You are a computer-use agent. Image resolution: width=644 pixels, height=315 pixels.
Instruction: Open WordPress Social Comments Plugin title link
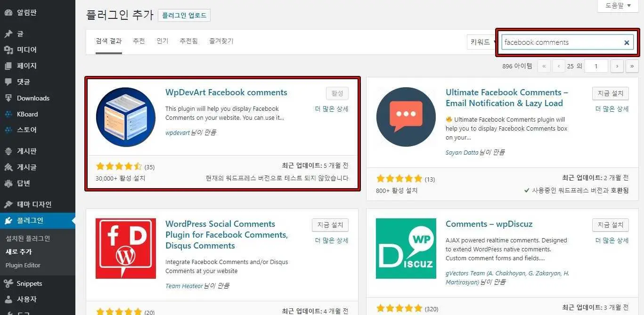(x=227, y=235)
